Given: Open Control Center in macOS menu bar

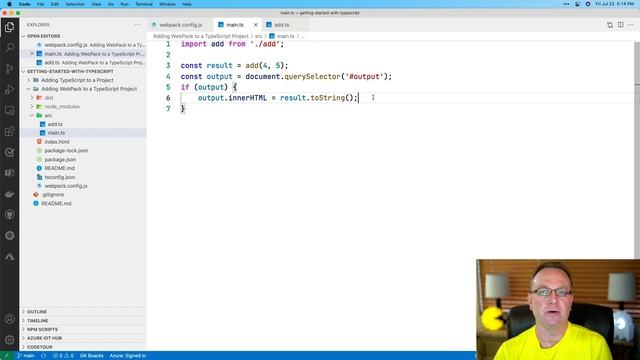Looking at the screenshot, I should point(578,4).
